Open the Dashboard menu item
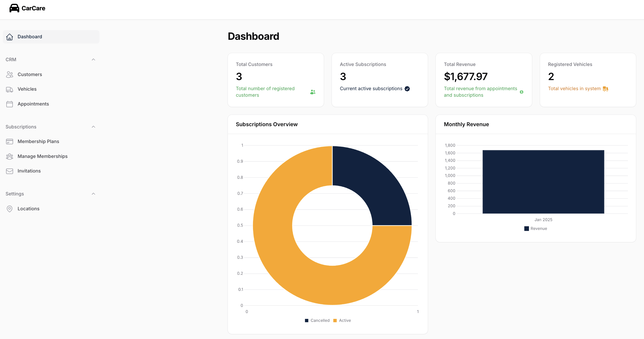Viewport: 644px width, 339px height. tap(51, 37)
